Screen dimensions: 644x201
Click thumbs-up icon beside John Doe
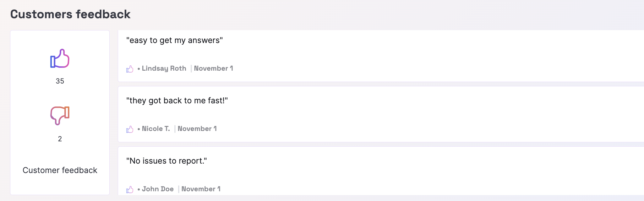pyautogui.click(x=130, y=189)
